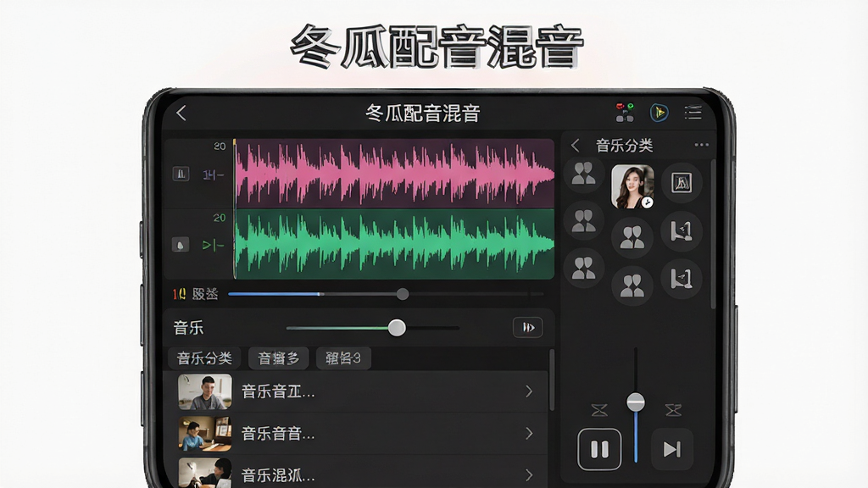Click thumbnail of the bottom music row
This screenshot has height=488, width=868.
[205, 473]
